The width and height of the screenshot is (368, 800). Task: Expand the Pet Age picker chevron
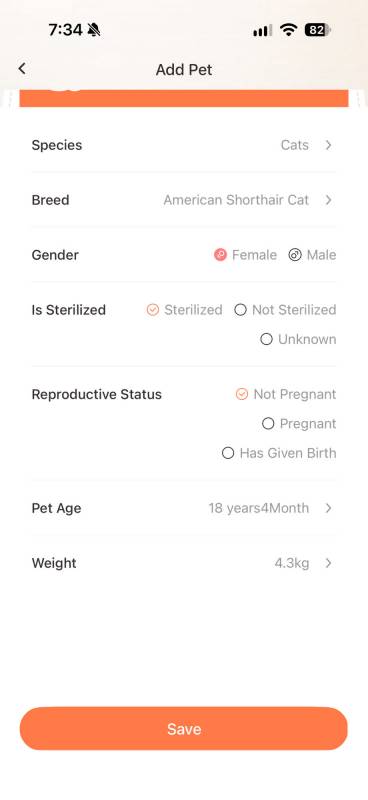tap(328, 508)
